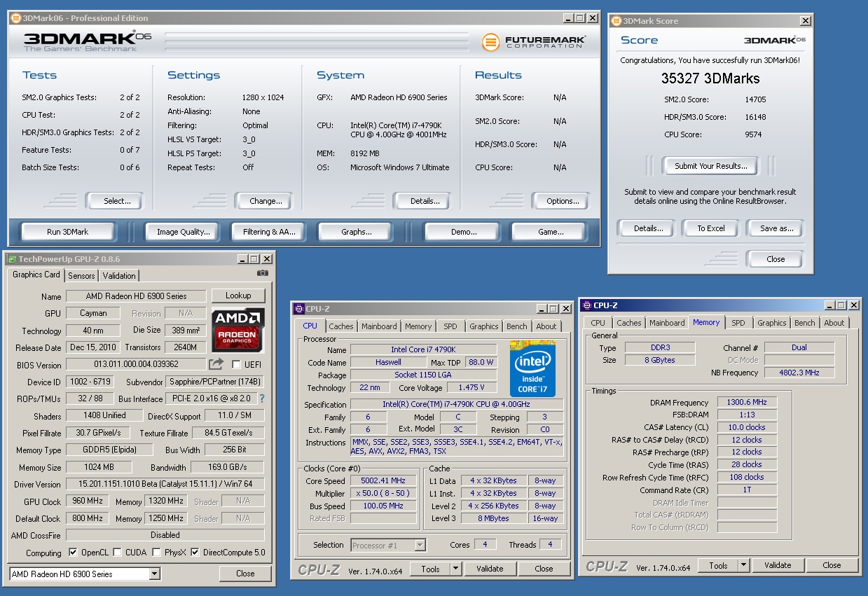
Task: Open Graphics tab in CPU-Z Memory window
Action: (772, 323)
